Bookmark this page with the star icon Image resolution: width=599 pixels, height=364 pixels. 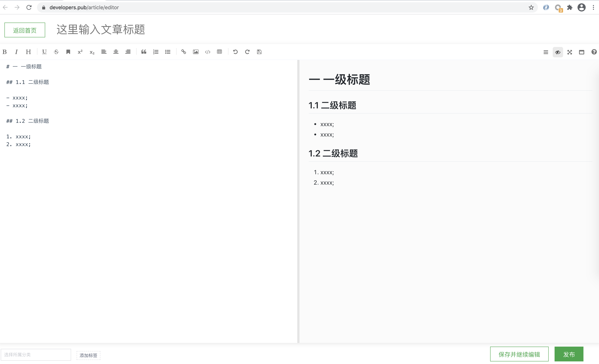point(531,7)
